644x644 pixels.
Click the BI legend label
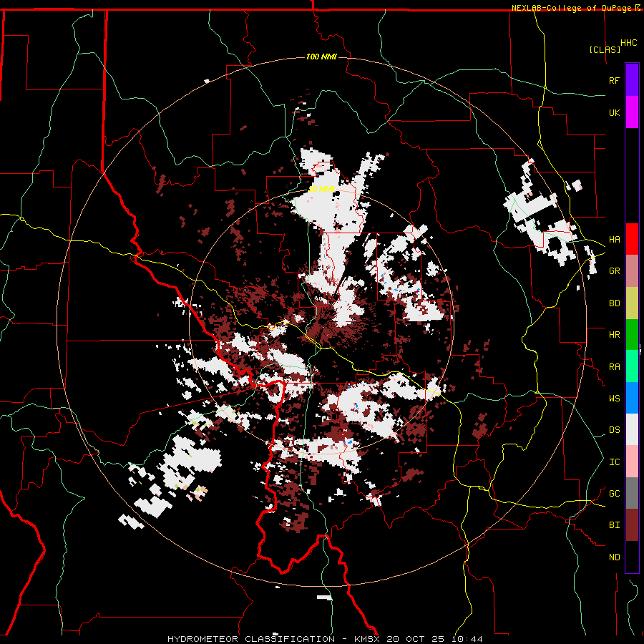pos(614,525)
